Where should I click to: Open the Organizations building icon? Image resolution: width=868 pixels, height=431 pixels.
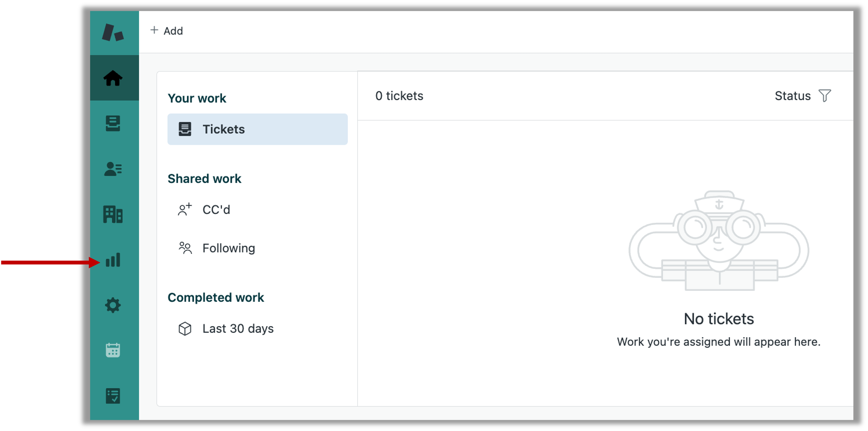(113, 214)
